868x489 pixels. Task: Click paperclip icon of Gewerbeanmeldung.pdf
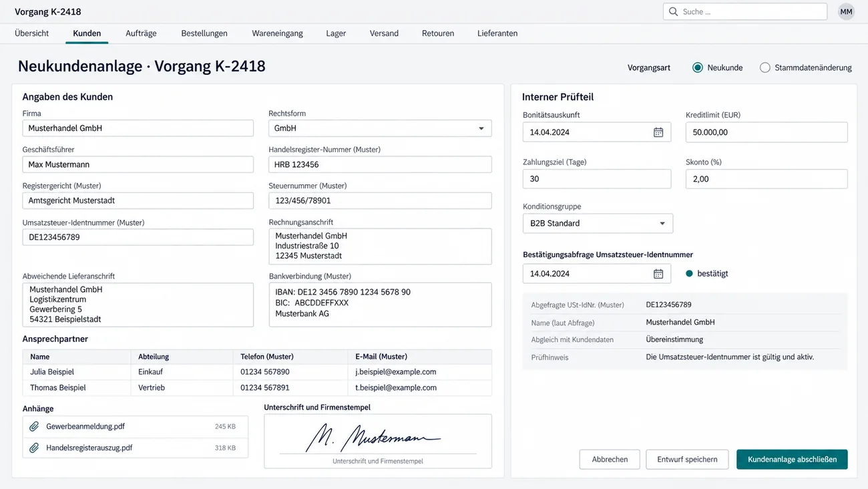34,426
